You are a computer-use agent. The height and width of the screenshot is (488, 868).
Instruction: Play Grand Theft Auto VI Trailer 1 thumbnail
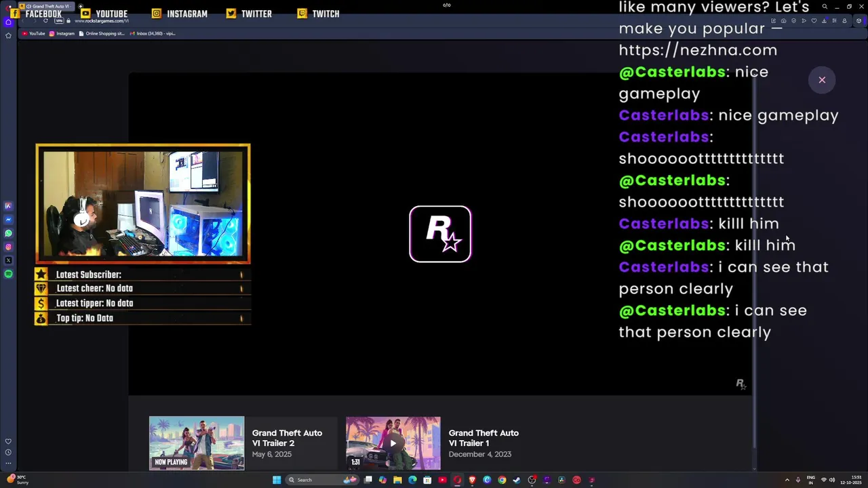pyautogui.click(x=393, y=443)
